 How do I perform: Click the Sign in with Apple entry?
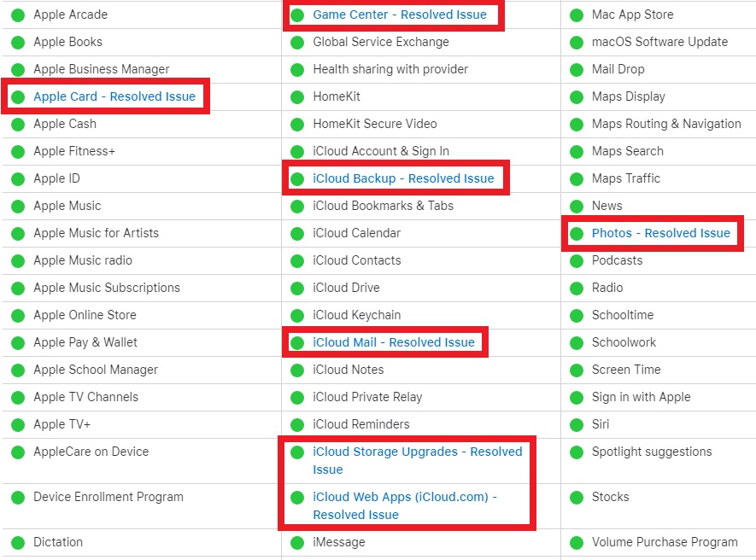(641, 397)
